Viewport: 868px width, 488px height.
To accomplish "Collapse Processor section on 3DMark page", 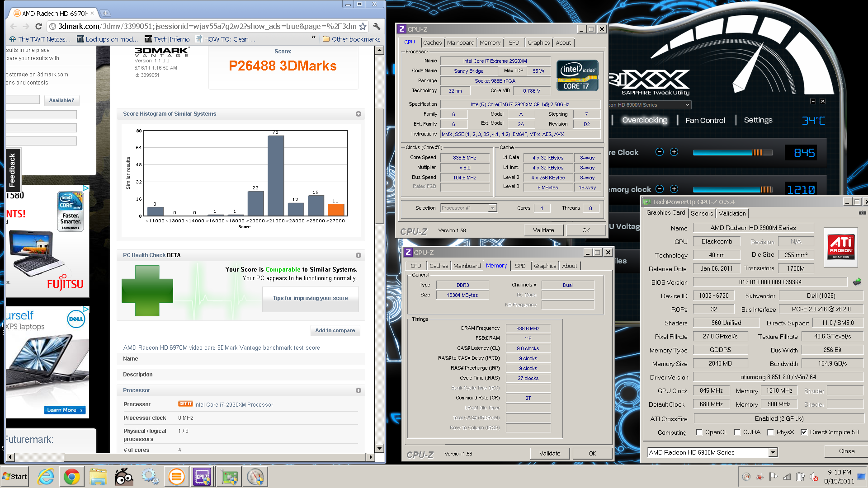I will pyautogui.click(x=359, y=390).
